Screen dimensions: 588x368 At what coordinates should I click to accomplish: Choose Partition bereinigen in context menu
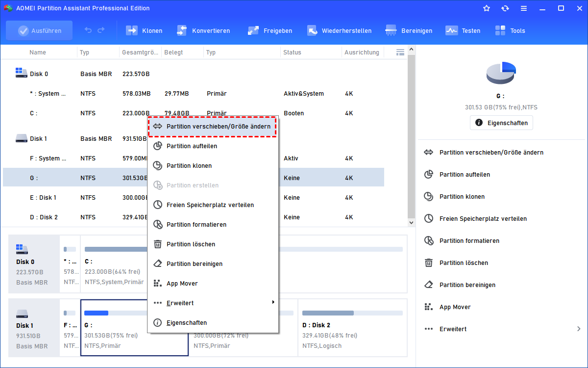[213, 264]
